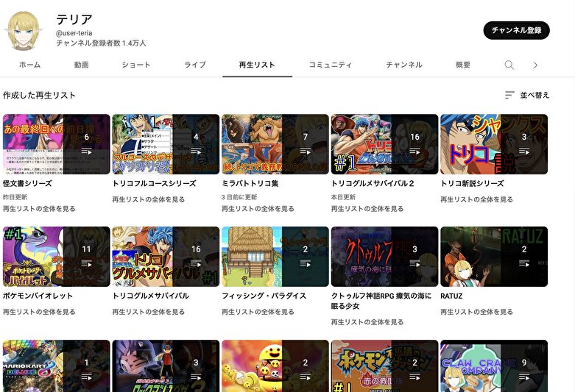The height and width of the screenshot is (392, 575).
Task: Open ミラバトトリコ集 playlist thumbnail
Action: [x=275, y=144]
